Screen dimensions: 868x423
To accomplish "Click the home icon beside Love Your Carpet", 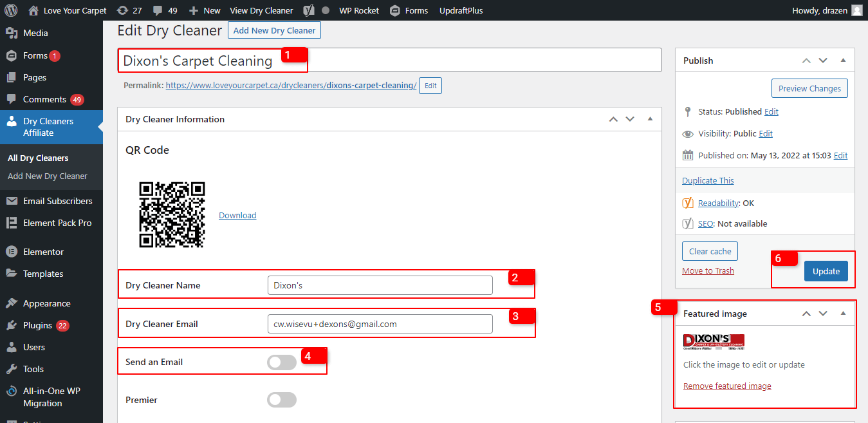I will 33,10.
